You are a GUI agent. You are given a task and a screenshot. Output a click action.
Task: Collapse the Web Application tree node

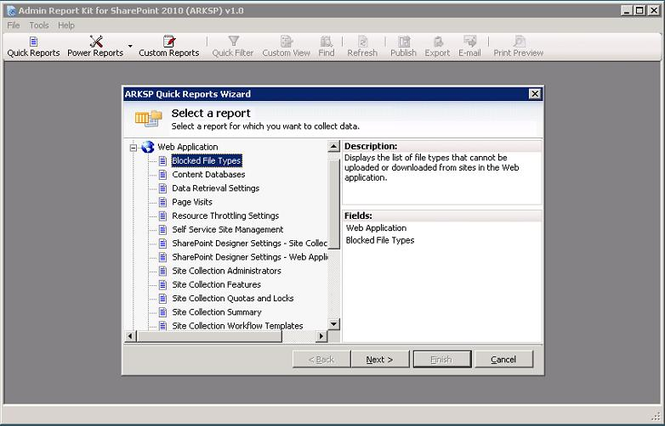click(x=134, y=148)
